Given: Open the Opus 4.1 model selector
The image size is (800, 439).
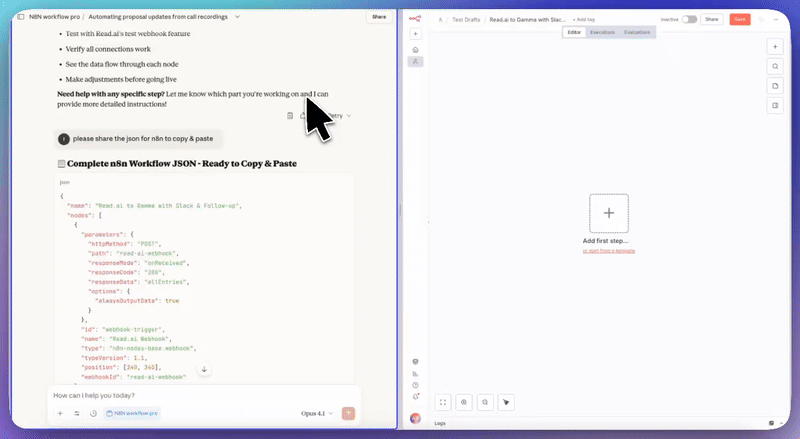Looking at the screenshot, I should (316, 413).
